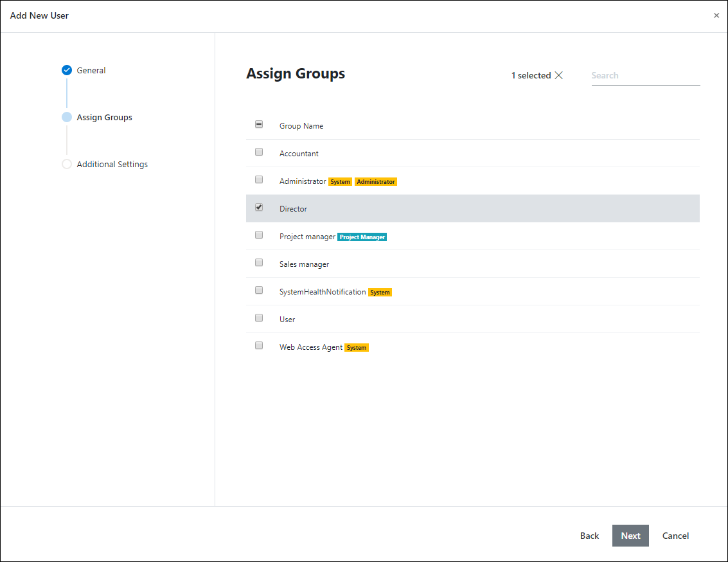Image resolution: width=728 pixels, height=562 pixels.
Task: Click the Group Name column header
Action: tap(301, 126)
